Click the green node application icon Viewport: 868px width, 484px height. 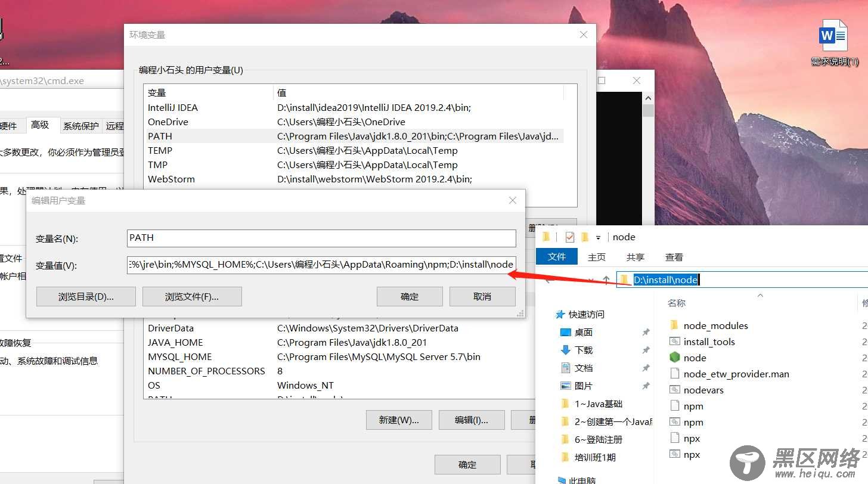tap(674, 358)
